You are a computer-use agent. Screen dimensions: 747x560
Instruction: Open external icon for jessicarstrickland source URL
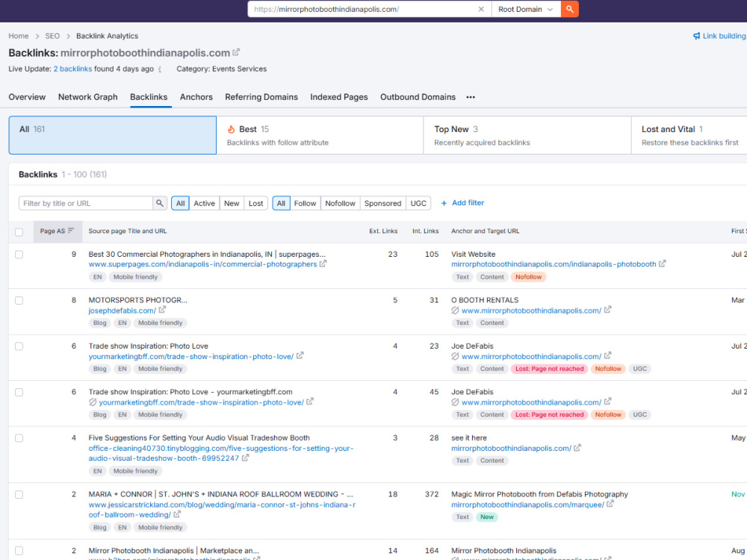click(x=177, y=514)
